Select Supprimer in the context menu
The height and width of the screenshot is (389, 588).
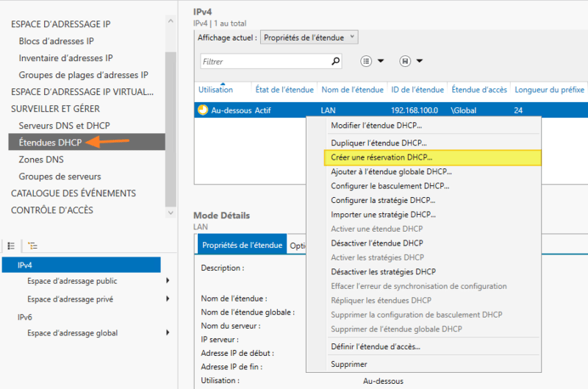pyautogui.click(x=348, y=364)
